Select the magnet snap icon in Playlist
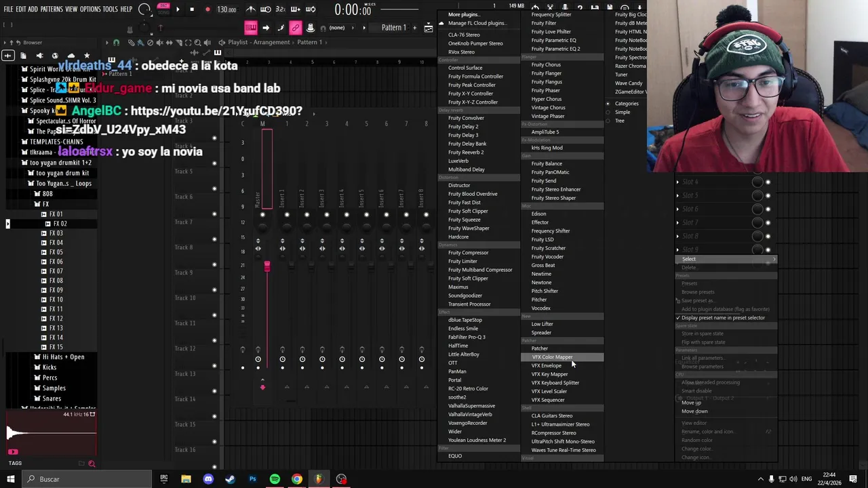Viewport: 868px width, 488px height. click(x=116, y=42)
